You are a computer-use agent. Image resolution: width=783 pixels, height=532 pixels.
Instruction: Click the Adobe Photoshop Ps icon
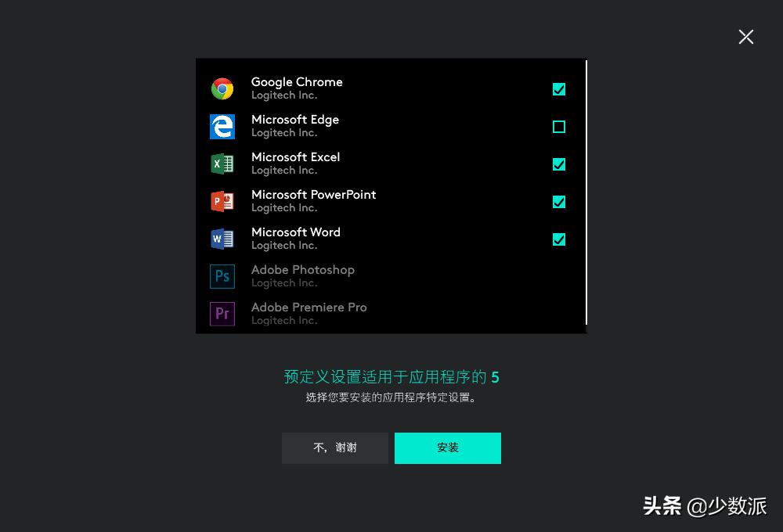[x=222, y=276]
